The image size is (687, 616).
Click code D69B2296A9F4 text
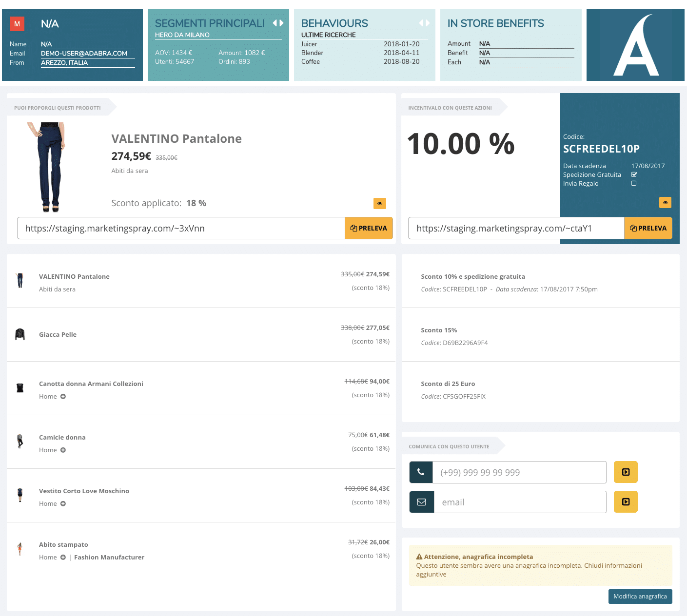click(465, 343)
